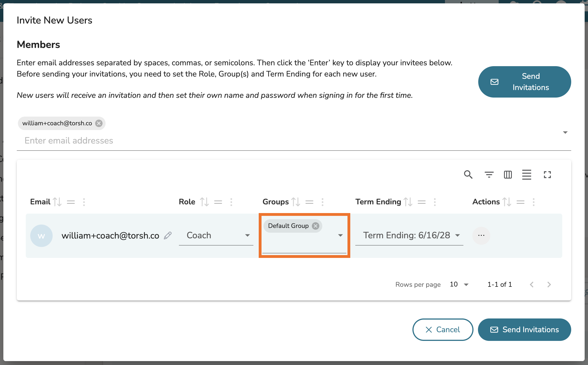
Task: Click the william+coach@torsh.co row email text
Action: click(110, 236)
